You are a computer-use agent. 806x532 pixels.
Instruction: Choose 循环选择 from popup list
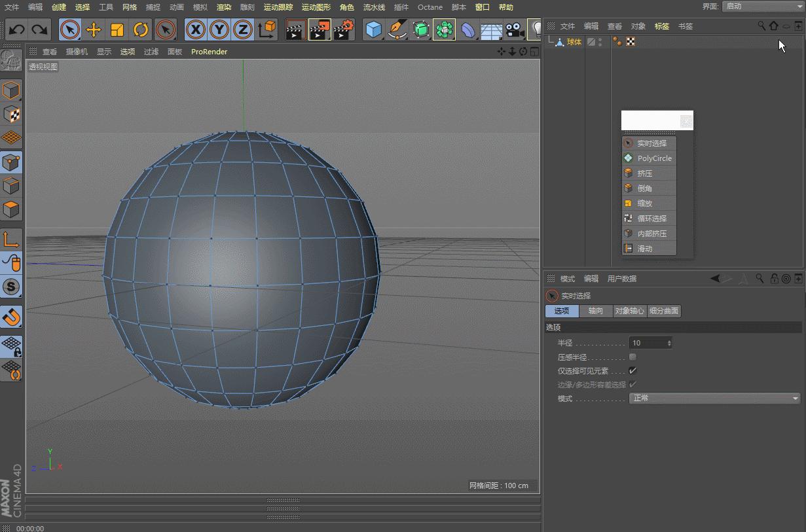(649, 219)
